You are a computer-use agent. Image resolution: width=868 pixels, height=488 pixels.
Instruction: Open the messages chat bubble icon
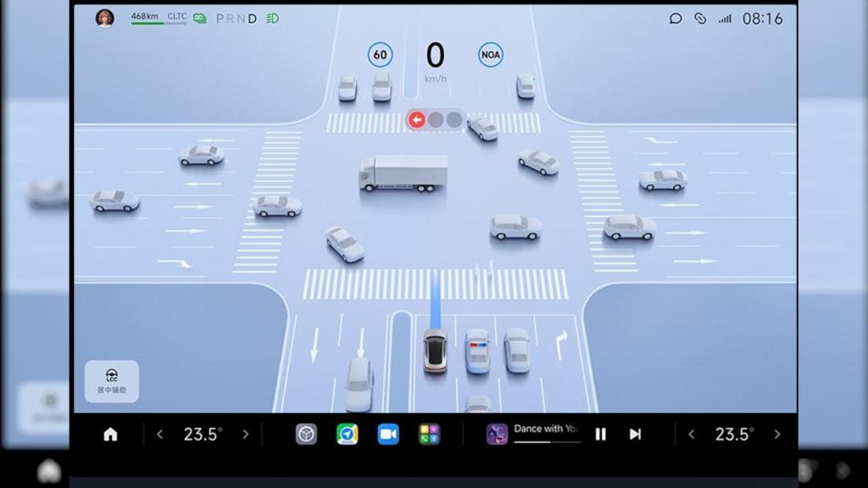click(x=676, y=17)
